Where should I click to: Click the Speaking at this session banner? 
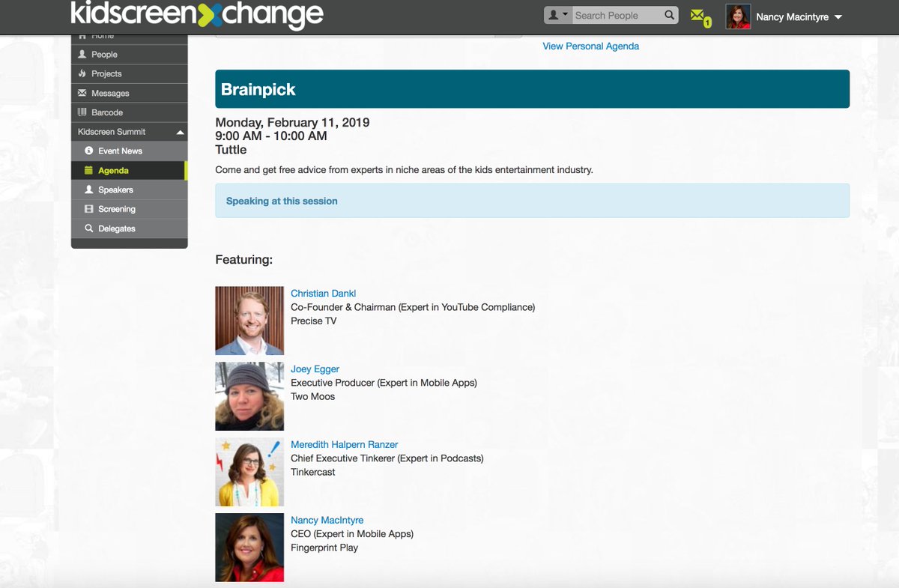tap(533, 201)
